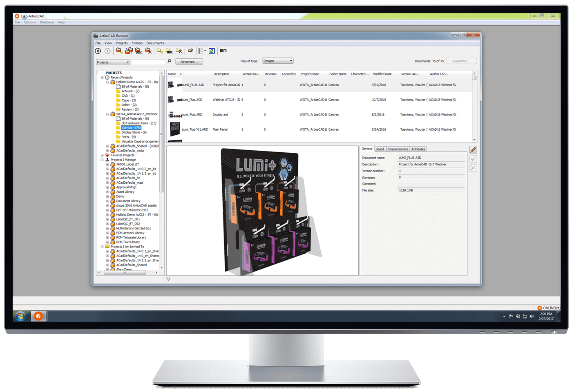Click the ArtiosCAD orange taskbar icon
This screenshot has height=392, width=572.
coord(38,316)
